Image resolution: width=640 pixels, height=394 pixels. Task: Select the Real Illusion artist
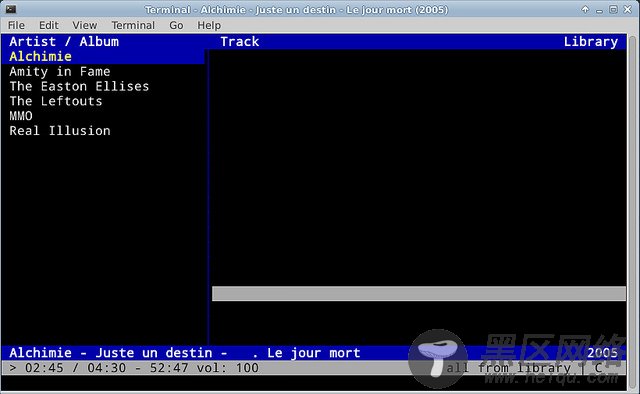coord(60,131)
